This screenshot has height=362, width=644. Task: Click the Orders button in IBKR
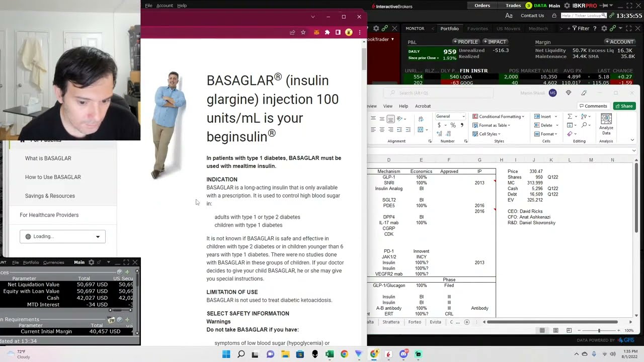[x=482, y=6]
